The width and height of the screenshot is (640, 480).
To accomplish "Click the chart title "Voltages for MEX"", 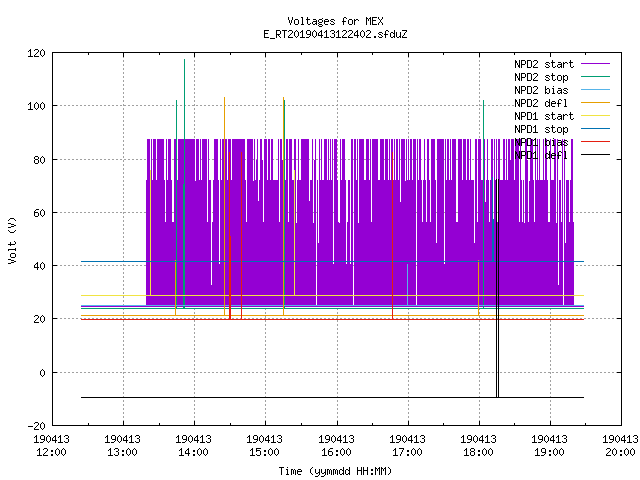I will pyautogui.click(x=335, y=21).
